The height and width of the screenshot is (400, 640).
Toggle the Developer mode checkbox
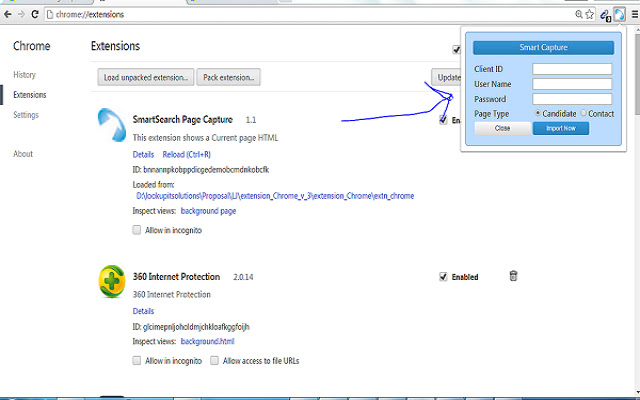(456, 50)
